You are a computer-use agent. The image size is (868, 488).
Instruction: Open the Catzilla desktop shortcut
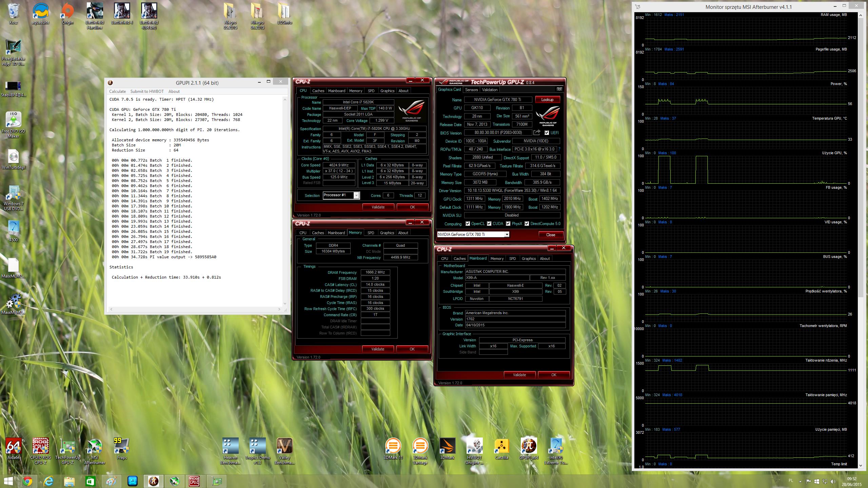point(501,449)
